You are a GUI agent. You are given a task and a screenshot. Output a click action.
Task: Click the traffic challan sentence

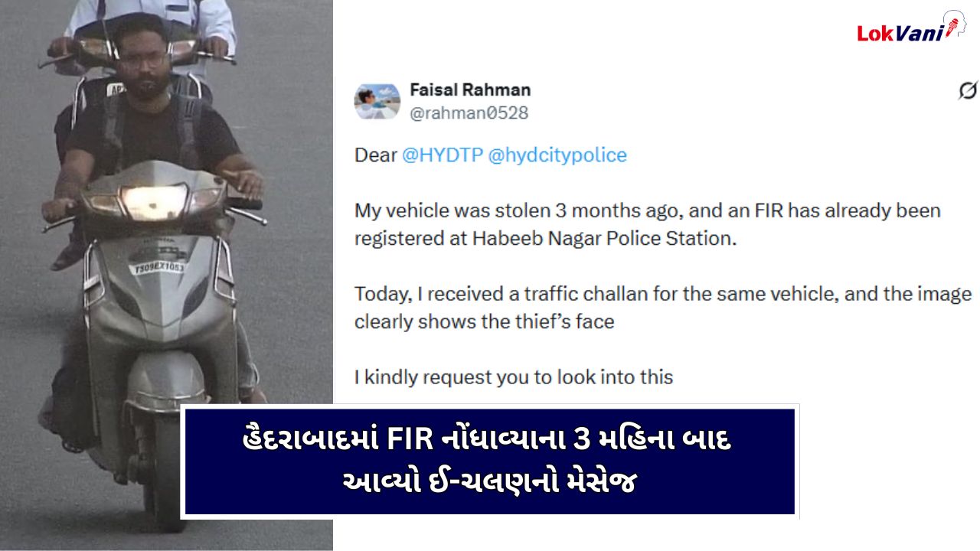[663, 308]
